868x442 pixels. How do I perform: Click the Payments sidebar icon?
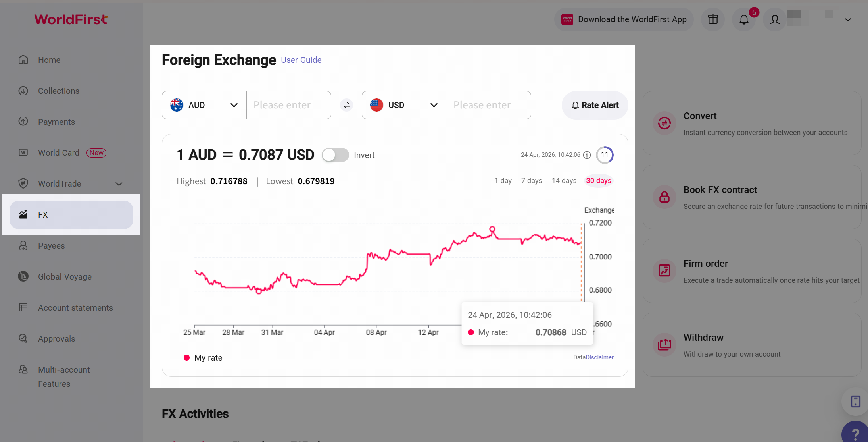[x=23, y=122]
